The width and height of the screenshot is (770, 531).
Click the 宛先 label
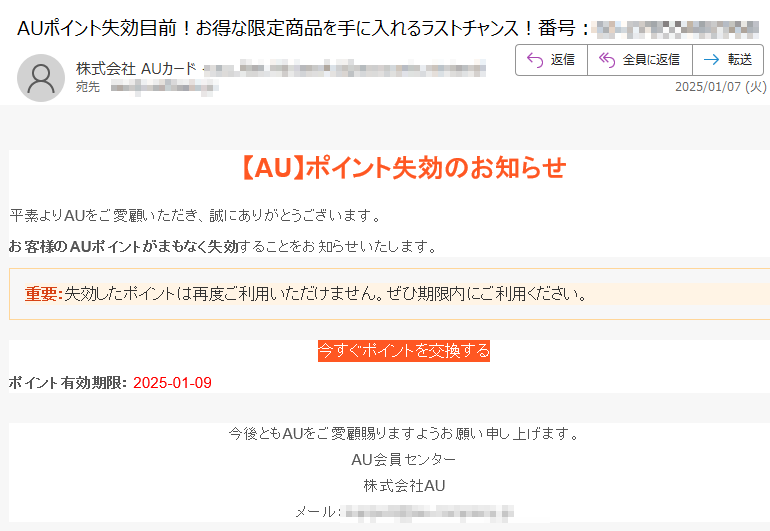[88, 87]
